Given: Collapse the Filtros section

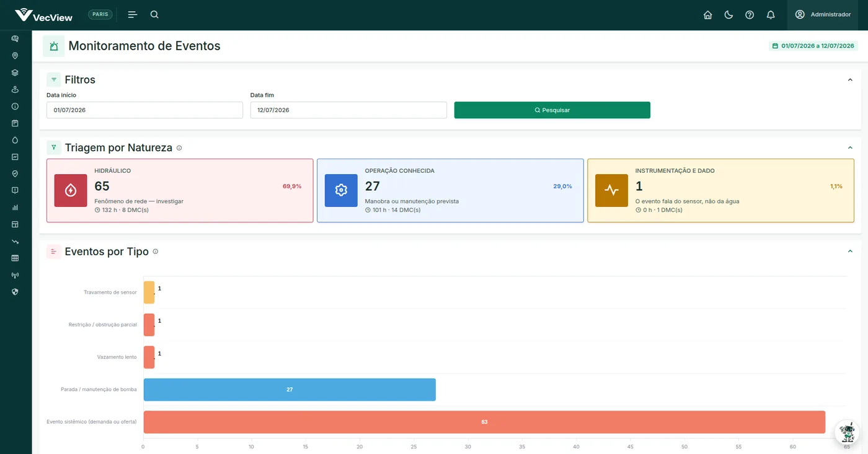Looking at the screenshot, I should coord(850,80).
